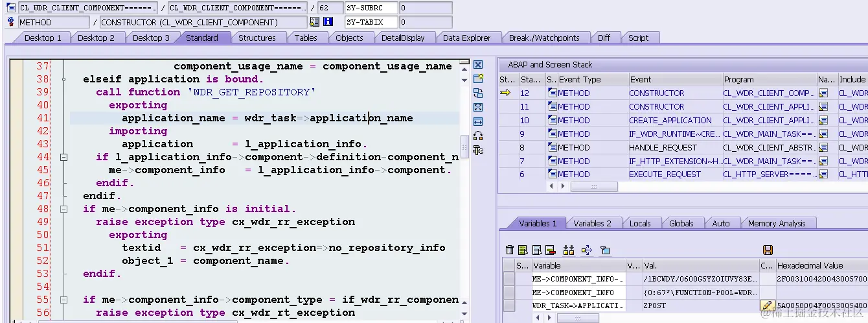Click the method icon in stack row 9
This screenshot has height=323, width=868.
click(552, 134)
